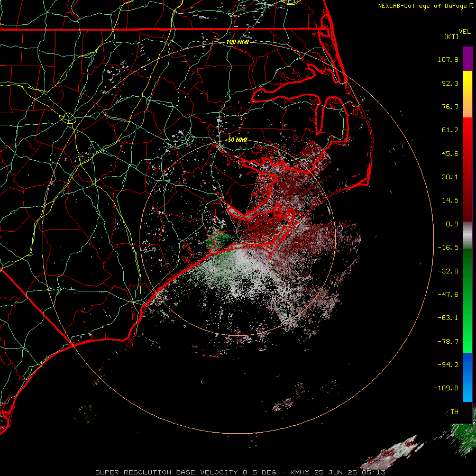Image resolution: width=476 pixels, height=476 pixels.
Task: Select the -94.2 scale value
Action: point(448,365)
